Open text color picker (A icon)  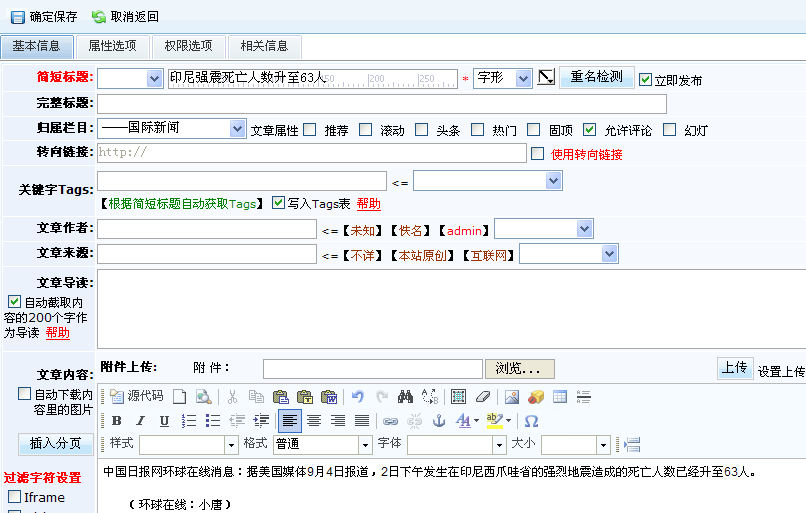pyautogui.click(x=467, y=421)
